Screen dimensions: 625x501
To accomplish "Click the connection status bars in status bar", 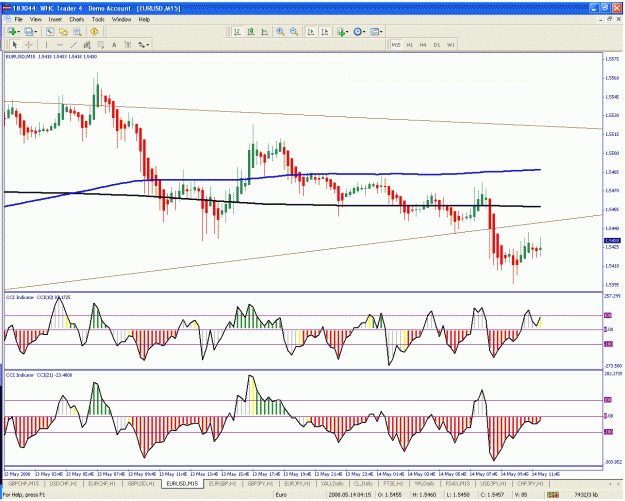I will (x=552, y=495).
